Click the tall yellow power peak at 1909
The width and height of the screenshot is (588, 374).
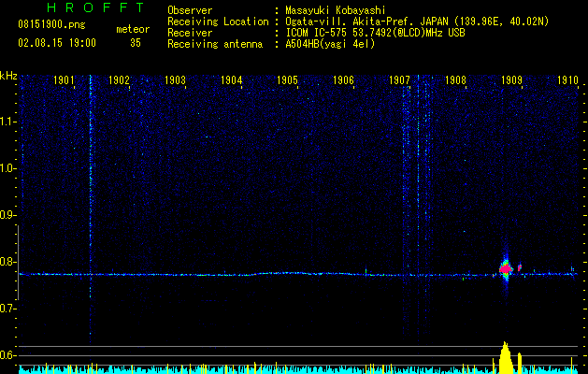pos(506,357)
